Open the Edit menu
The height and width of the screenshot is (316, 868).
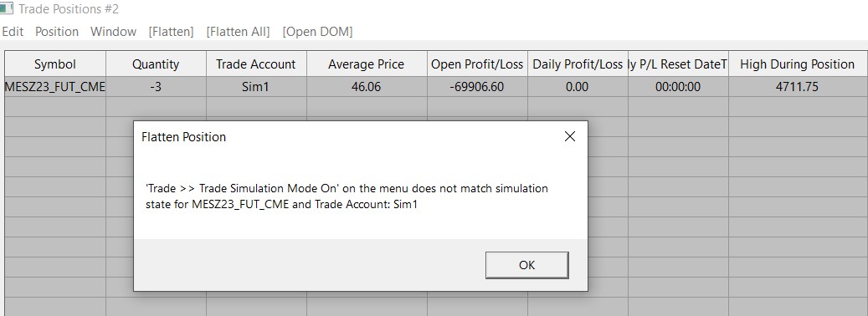point(13,32)
